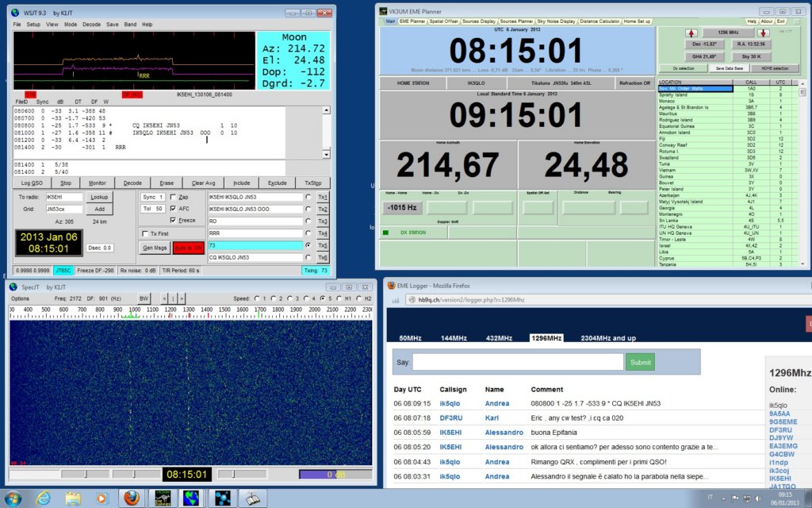The image size is (812, 508).
Task: Toggle the red Auto is ON button
Action: pyautogui.click(x=188, y=248)
